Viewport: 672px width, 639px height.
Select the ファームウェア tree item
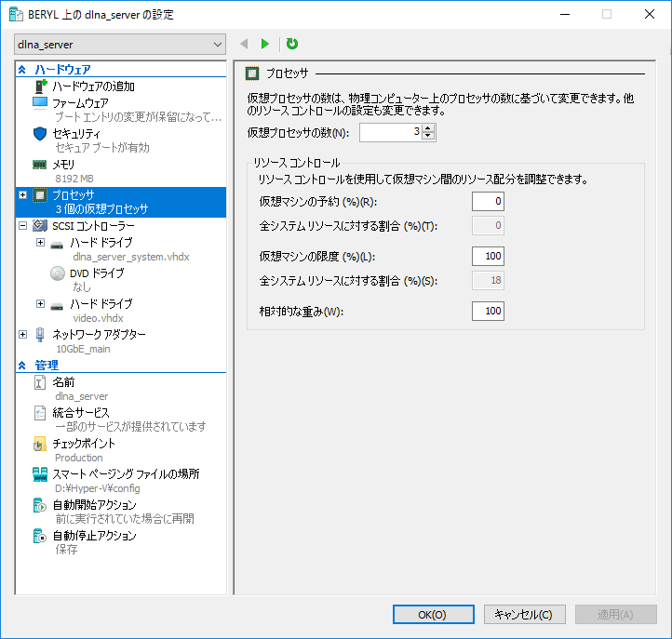80,103
